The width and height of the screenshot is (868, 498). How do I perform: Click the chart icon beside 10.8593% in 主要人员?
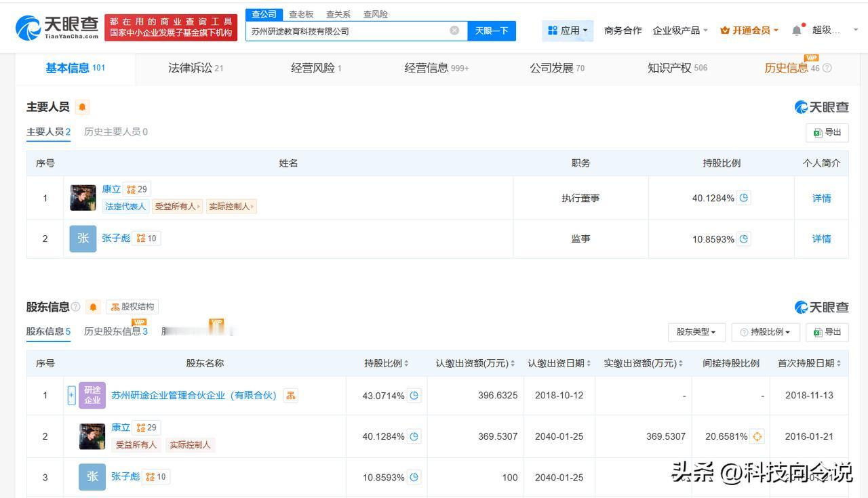pyautogui.click(x=744, y=238)
